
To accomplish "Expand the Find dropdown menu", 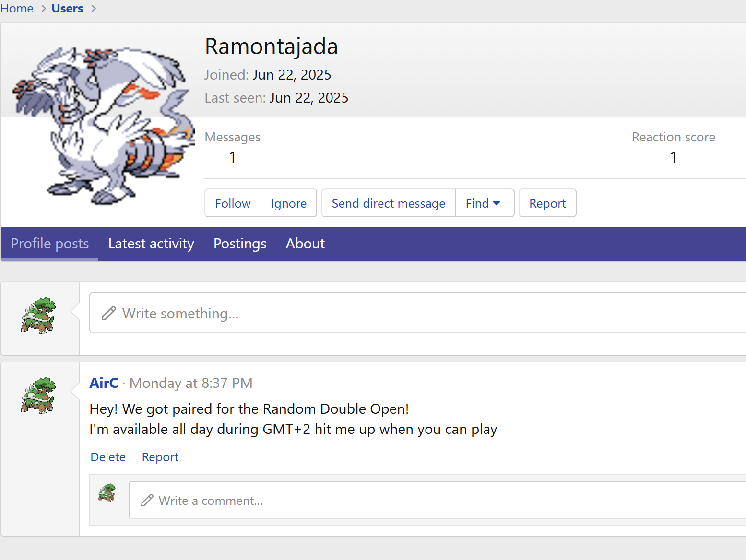I will pos(485,203).
